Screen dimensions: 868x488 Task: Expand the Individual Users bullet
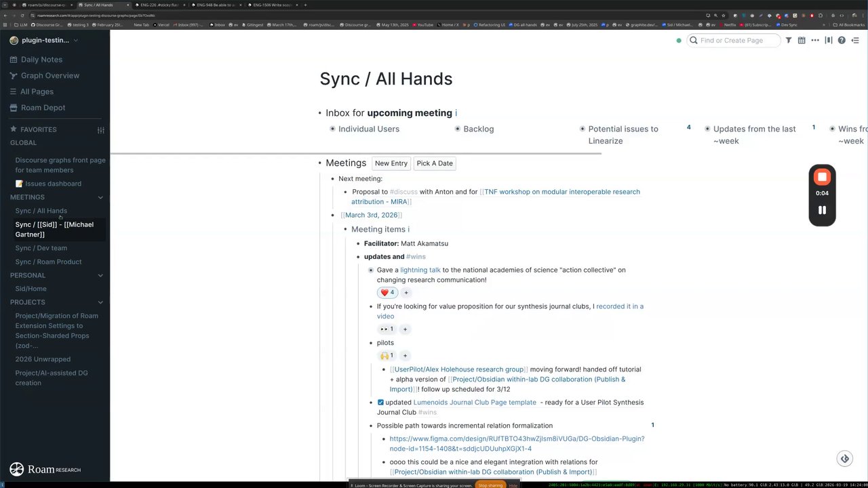(x=332, y=129)
